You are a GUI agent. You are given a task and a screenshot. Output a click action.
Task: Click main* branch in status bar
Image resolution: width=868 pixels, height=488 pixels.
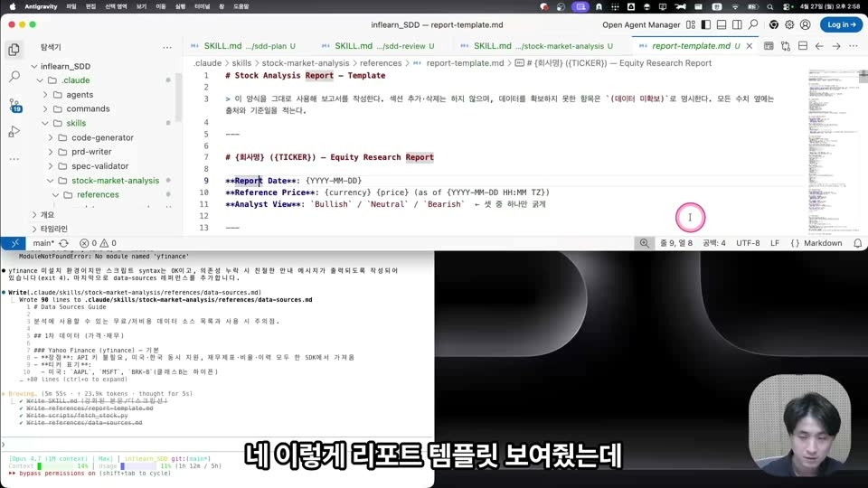coord(43,243)
